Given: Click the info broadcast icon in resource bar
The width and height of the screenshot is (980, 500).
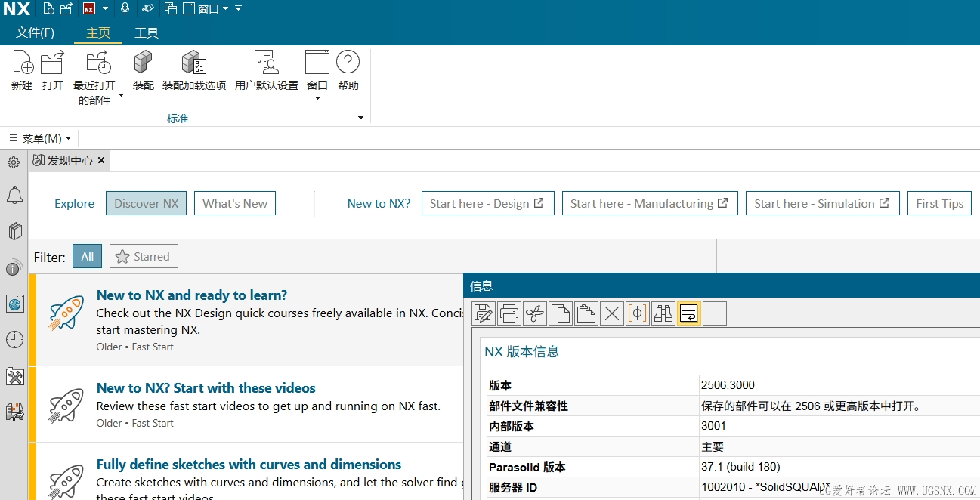Looking at the screenshot, I should click(14, 267).
